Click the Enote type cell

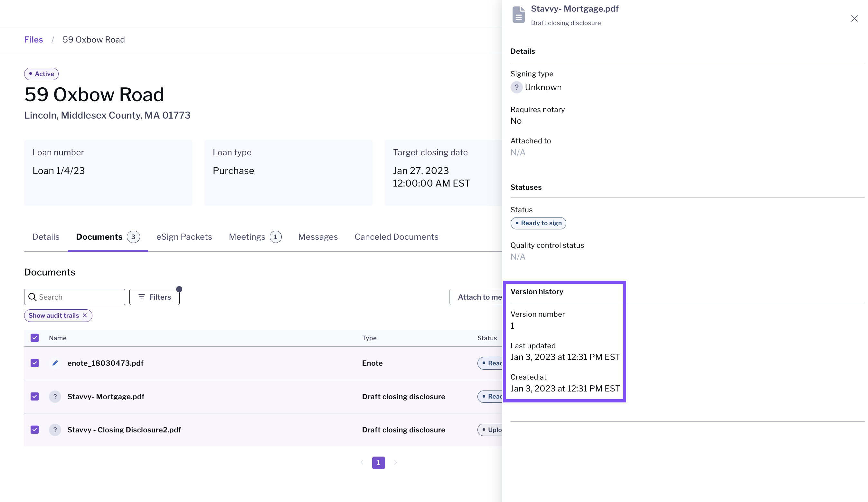click(x=372, y=363)
